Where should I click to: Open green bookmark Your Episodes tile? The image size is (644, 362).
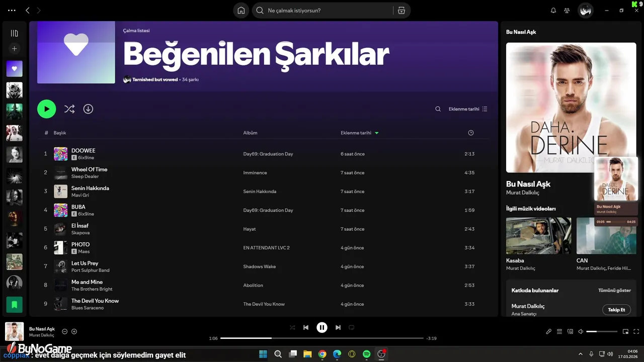point(14,304)
